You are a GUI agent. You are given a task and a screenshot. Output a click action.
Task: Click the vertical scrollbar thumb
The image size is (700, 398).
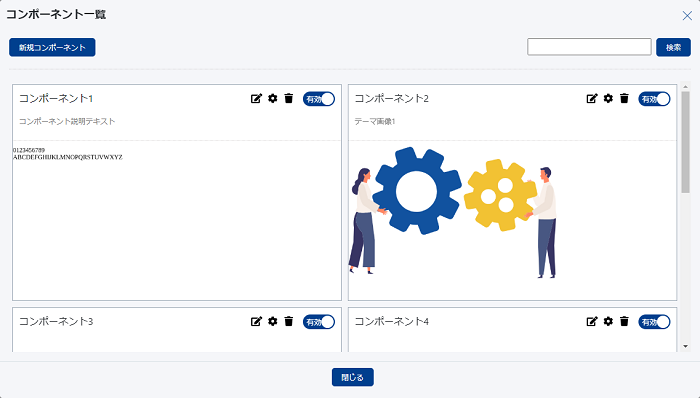point(685,142)
